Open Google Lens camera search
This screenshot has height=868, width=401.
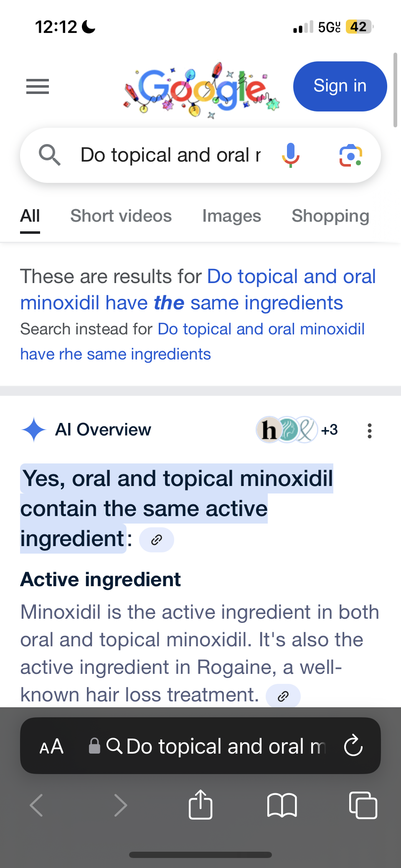(350, 156)
